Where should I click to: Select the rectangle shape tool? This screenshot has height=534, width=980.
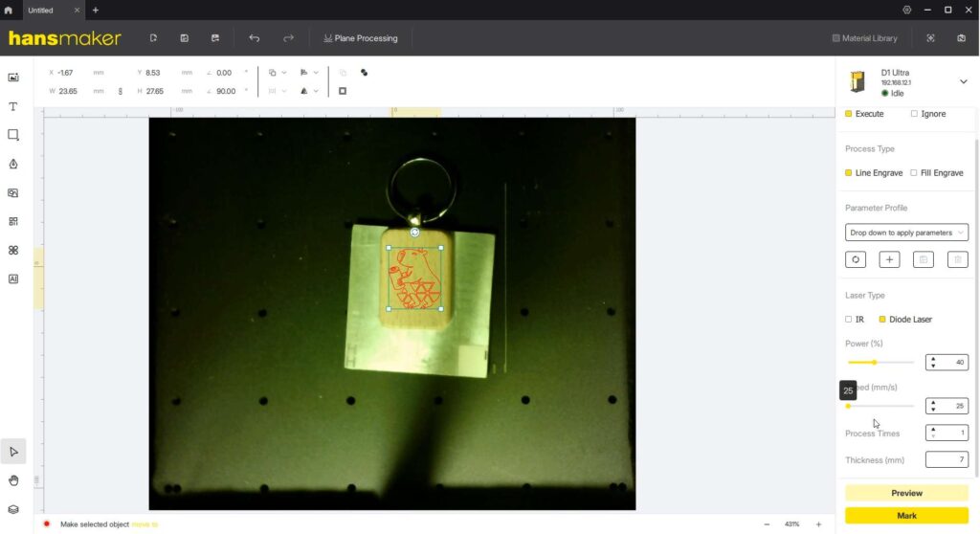(13, 135)
